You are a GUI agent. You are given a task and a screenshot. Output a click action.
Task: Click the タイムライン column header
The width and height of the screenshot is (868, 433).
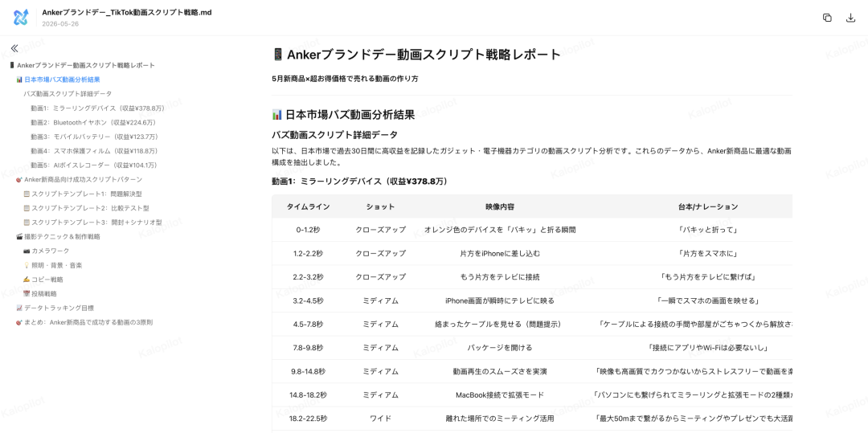tap(308, 206)
